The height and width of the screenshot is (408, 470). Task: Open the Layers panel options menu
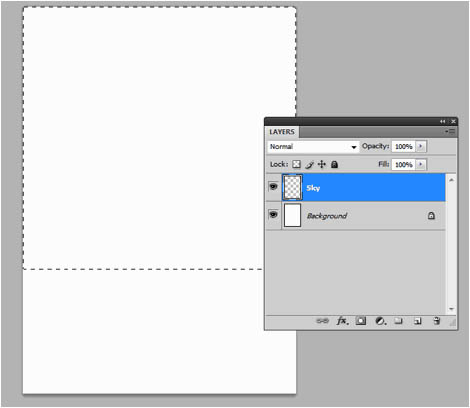pos(450,132)
